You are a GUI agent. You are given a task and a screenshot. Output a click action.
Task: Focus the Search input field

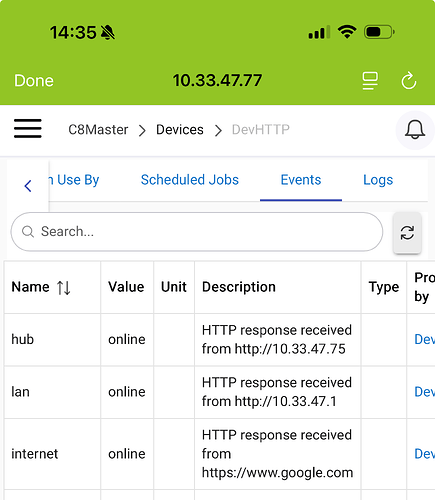pos(197,232)
